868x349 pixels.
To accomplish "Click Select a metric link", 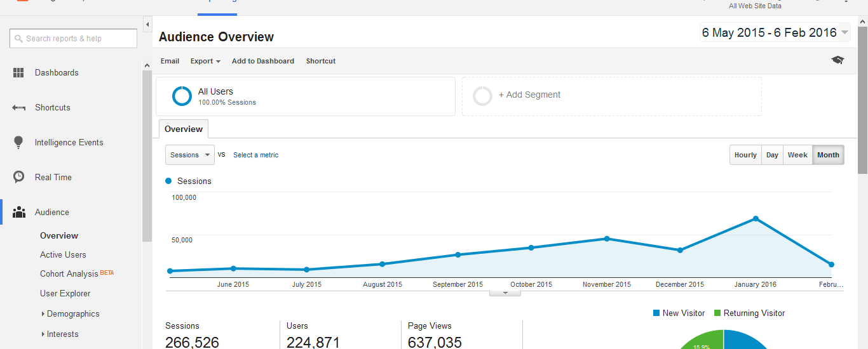I will (x=255, y=155).
